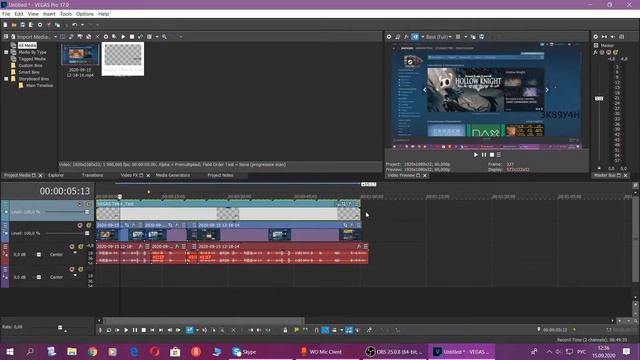This screenshot has width=640, height=360.
Task: Open first audio track Center pan dropdown
Action: 75,253
